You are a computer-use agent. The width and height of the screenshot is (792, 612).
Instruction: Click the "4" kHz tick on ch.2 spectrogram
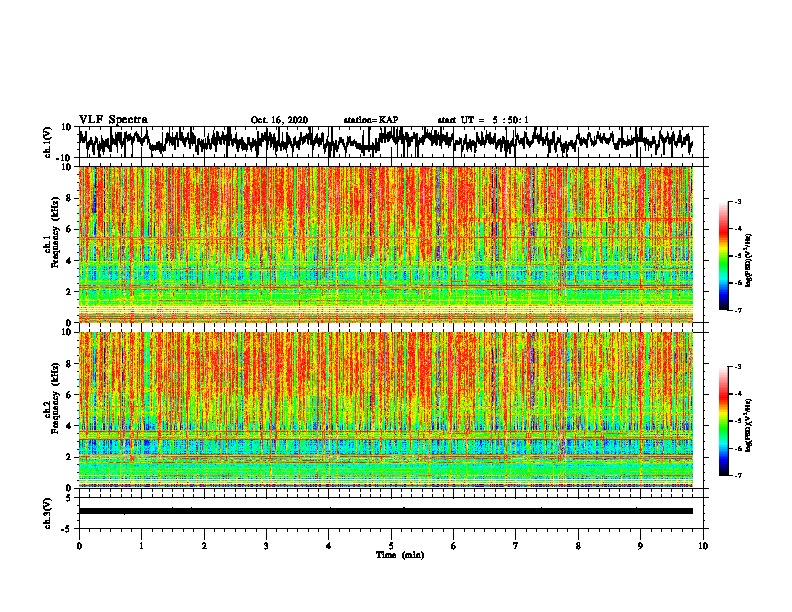click(x=69, y=426)
